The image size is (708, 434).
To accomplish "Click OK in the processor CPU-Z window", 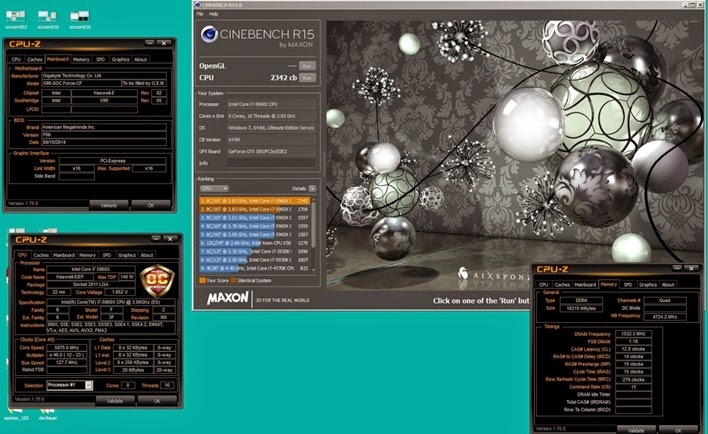I will pos(157,401).
